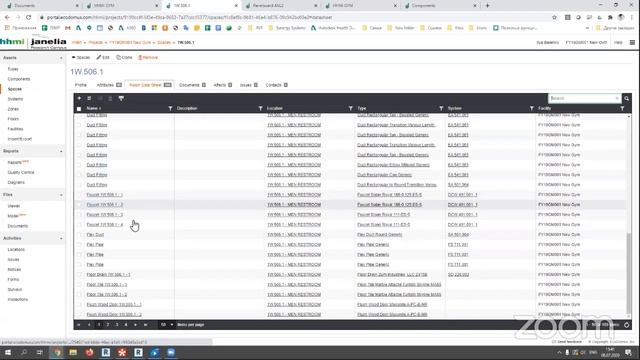Image resolution: width=640 pixels, height=360 pixels.
Task: Open the Zoom app in the taskbar
Action: pyautogui.click(x=171, y=352)
